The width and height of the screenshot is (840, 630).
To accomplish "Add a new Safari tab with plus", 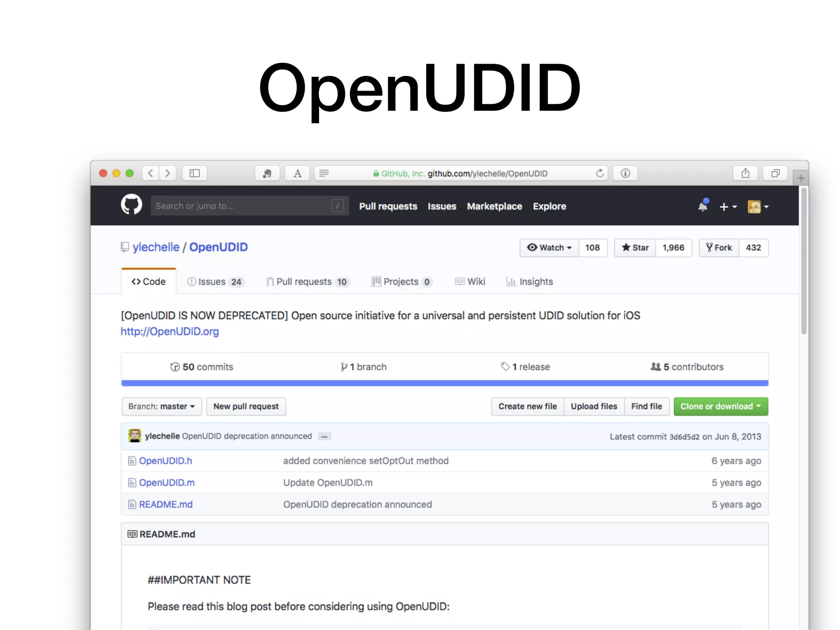I will point(801,178).
